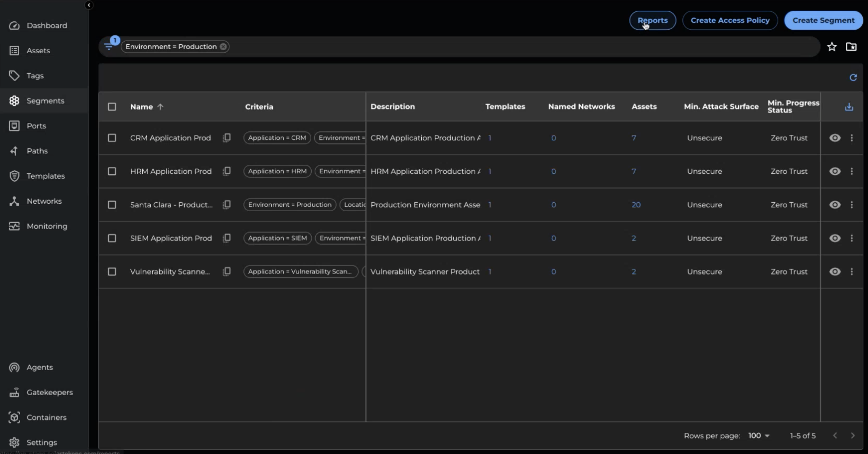Remove the Environment = Production filter chip
This screenshot has height=454, width=868.
point(223,47)
